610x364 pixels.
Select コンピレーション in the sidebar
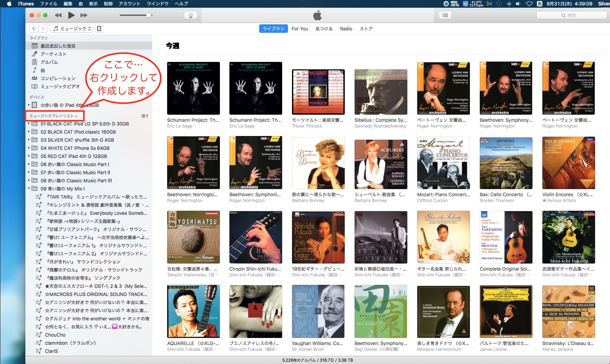click(x=89, y=78)
